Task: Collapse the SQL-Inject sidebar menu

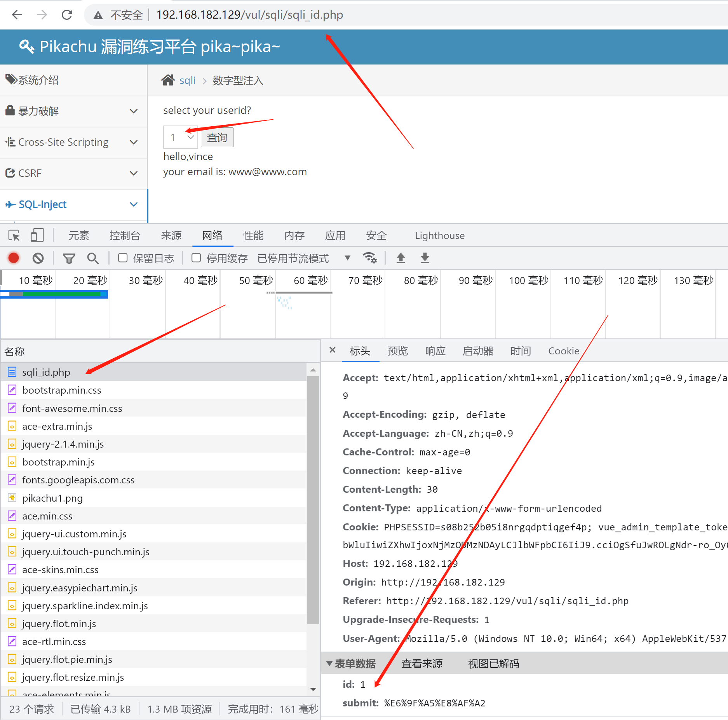Action: click(x=74, y=204)
